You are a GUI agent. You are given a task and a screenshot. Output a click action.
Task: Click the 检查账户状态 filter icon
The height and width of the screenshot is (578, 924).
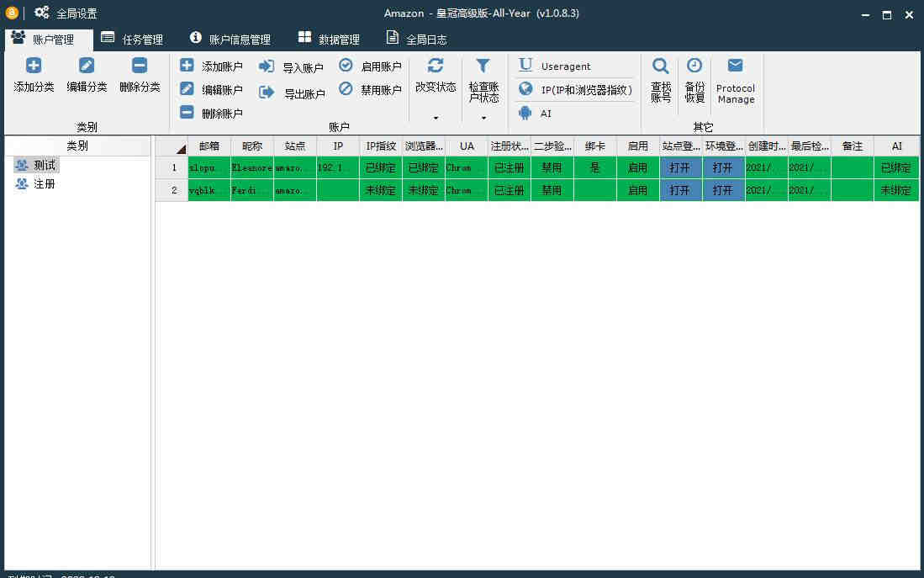[483, 66]
